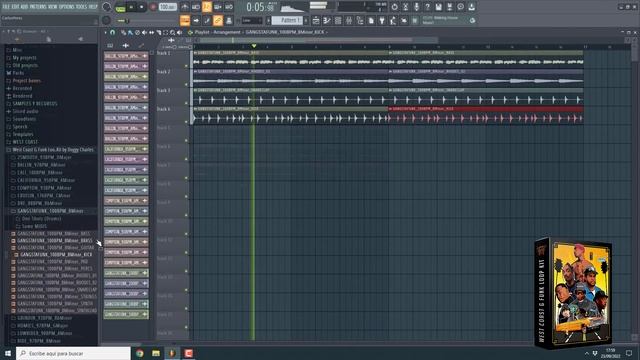
Task: Select the playlist Mute tool
Action: 144,32
